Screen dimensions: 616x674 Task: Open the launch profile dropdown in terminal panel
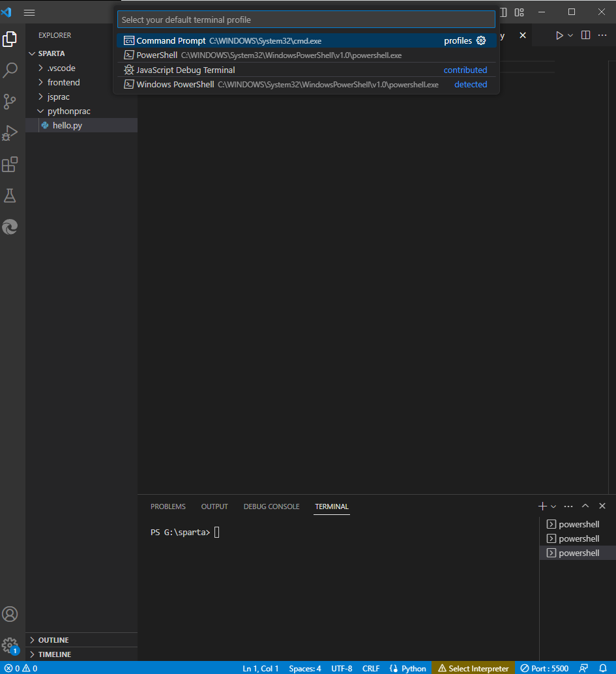553,506
